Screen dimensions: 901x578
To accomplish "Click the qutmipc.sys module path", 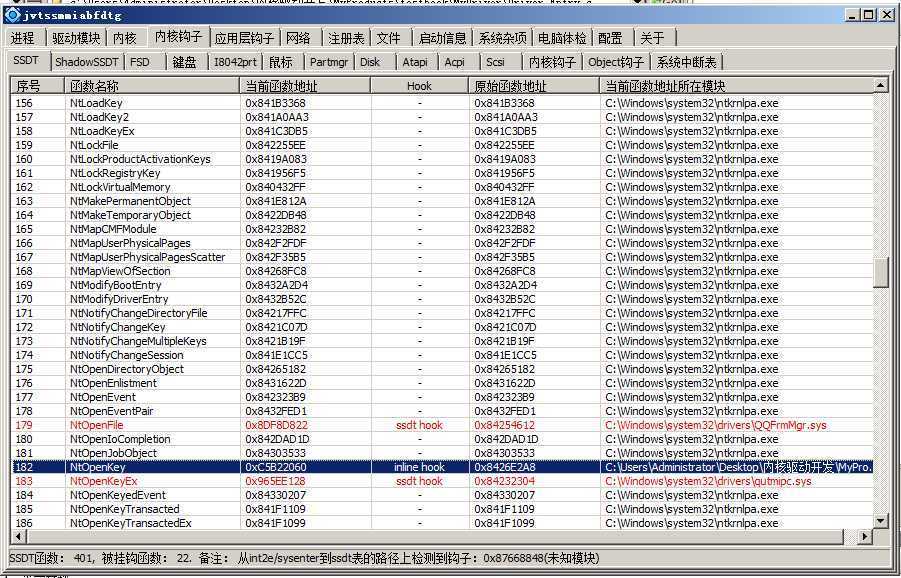I will tap(709, 481).
